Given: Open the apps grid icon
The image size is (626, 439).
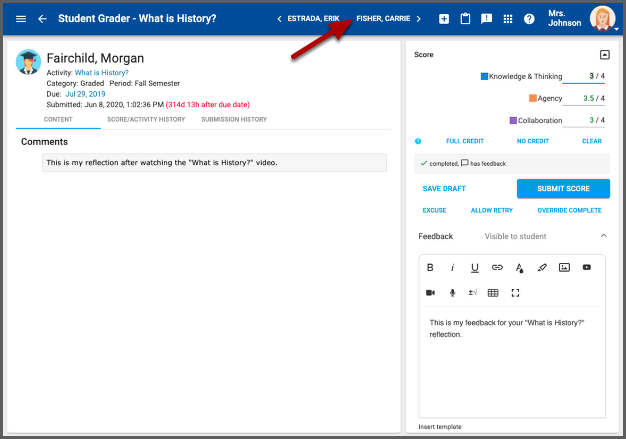Looking at the screenshot, I should pos(508,19).
